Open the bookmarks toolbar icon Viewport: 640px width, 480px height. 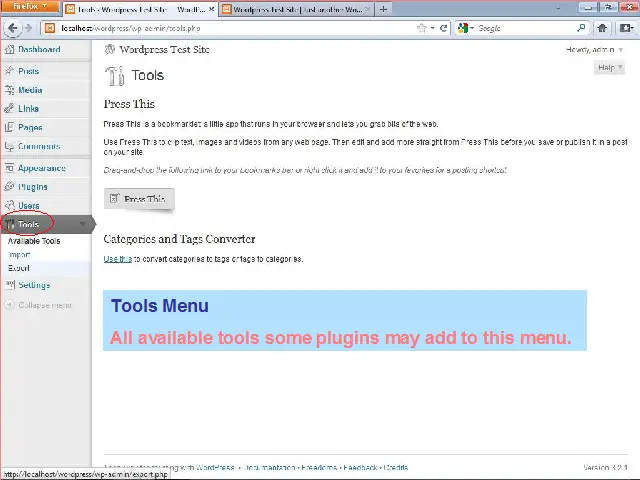pos(626,28)
